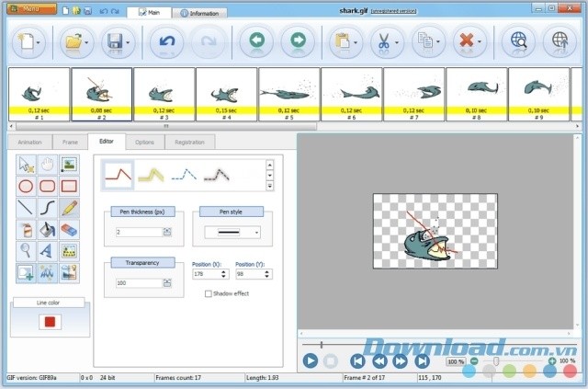The width and height of the screenshot is (588, 389).
Task: Open the Pen style combo box
Action: click(x=232, y=233)
